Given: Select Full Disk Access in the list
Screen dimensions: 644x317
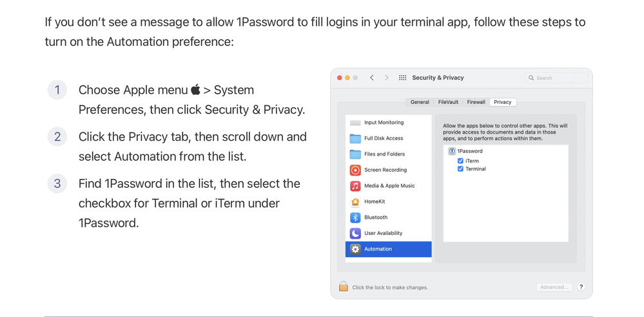Looking at the screenshot, I should [384, 138].
